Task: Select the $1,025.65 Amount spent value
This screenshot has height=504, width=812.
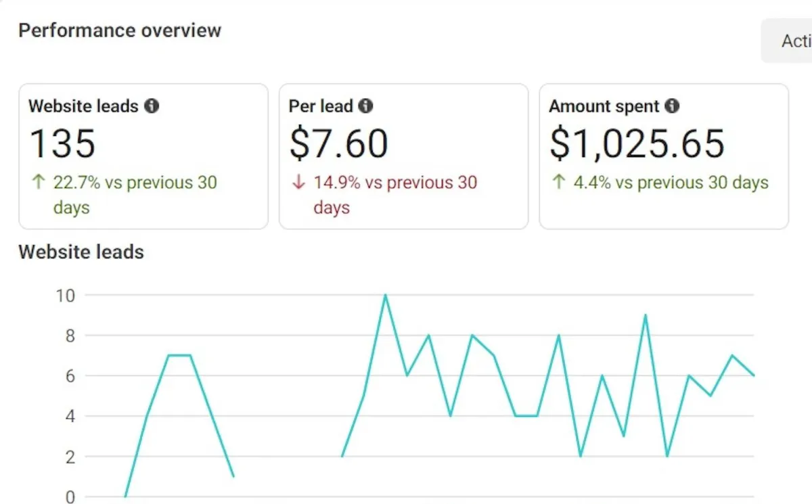Action: tap(637, 143)
